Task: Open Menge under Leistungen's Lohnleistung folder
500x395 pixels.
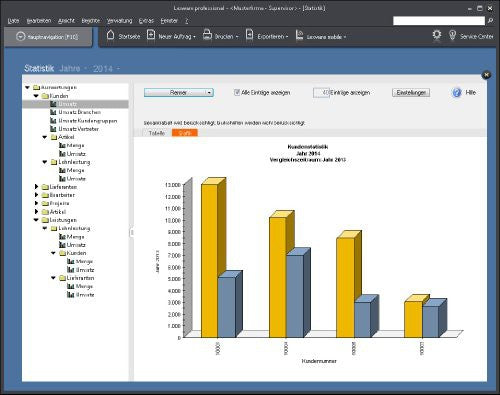Action: pos(71,237)
